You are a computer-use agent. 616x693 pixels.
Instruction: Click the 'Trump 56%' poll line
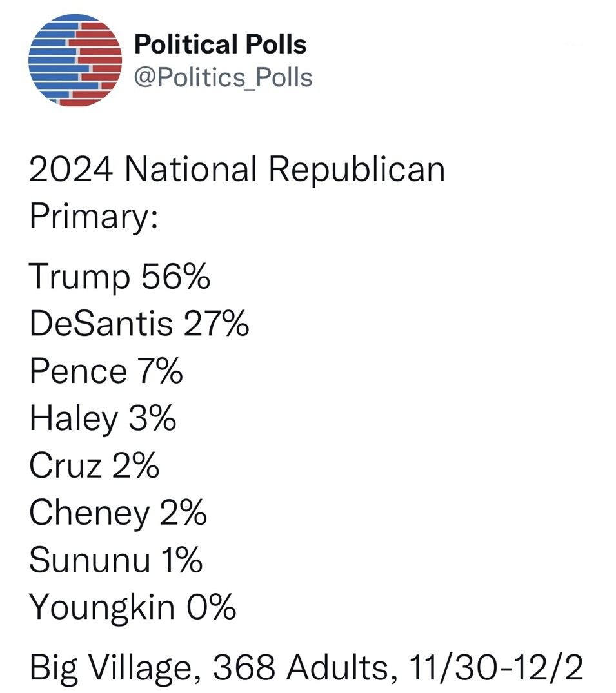pyautogui.click(x=119, y=276)
